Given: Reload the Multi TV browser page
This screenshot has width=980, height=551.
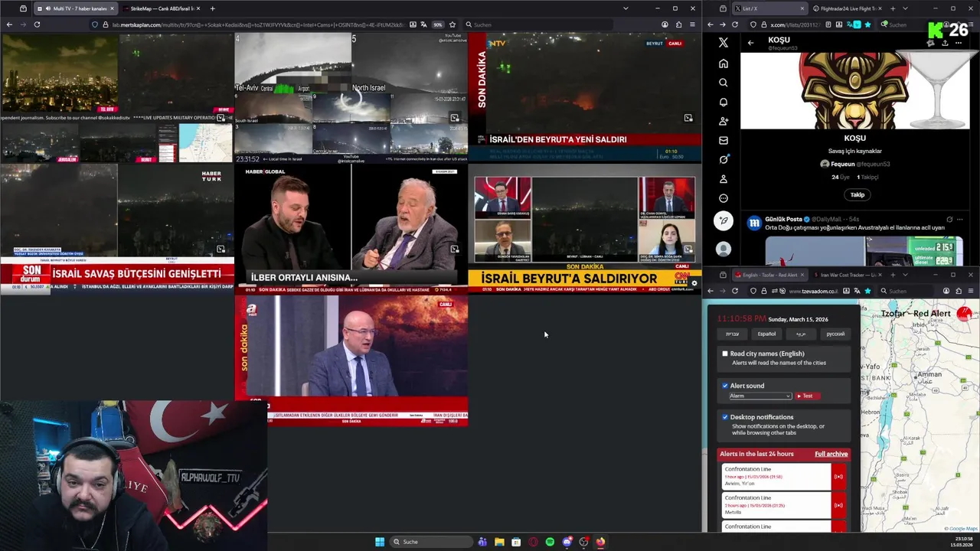Looking at the screenshot, I should (x=37, y=24).
